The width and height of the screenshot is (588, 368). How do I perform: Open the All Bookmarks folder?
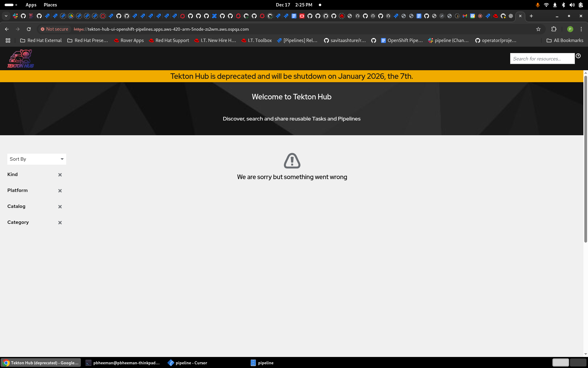pos(565,40)
